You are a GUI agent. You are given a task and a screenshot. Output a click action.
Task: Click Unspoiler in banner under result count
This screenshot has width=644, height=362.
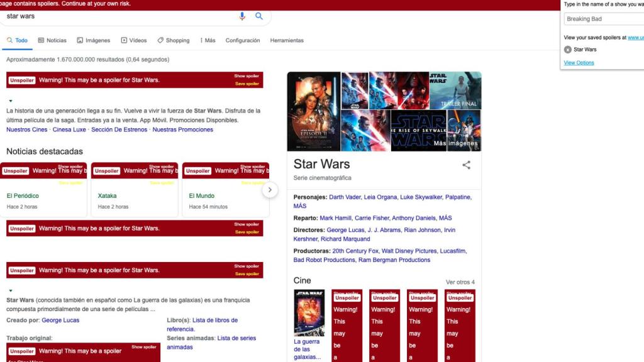22,80
